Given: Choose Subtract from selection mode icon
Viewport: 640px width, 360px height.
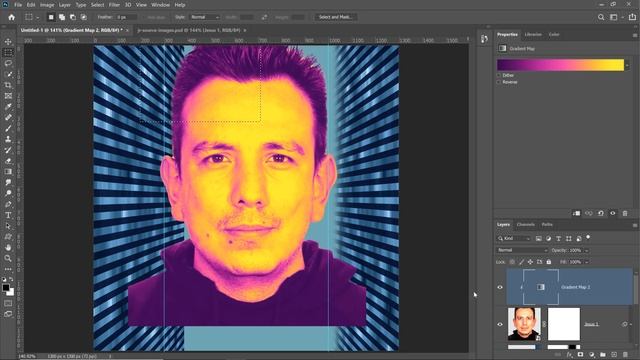Looking at the screenshot, I should (x=73, y=17).
